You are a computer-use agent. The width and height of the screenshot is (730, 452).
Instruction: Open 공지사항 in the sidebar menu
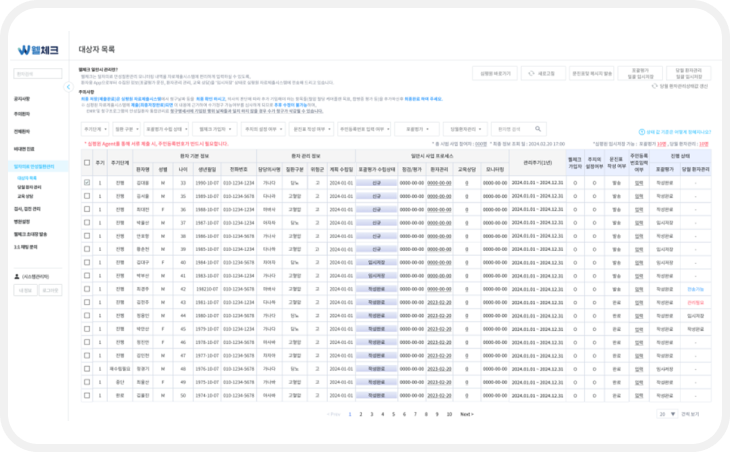point(22,99)
